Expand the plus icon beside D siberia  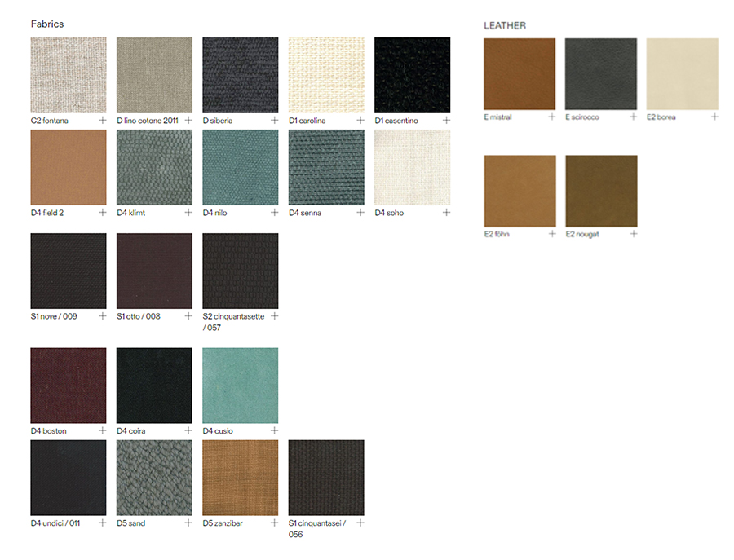(274, 120)
